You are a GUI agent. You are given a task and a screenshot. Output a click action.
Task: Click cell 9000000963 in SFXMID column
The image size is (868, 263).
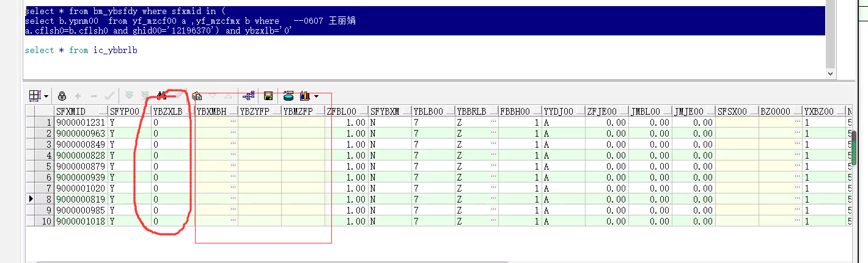(x=81, y=133)
